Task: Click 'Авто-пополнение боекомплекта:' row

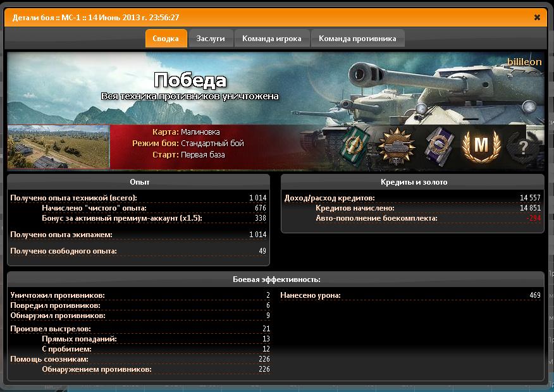Action: [x=428, y=218]
